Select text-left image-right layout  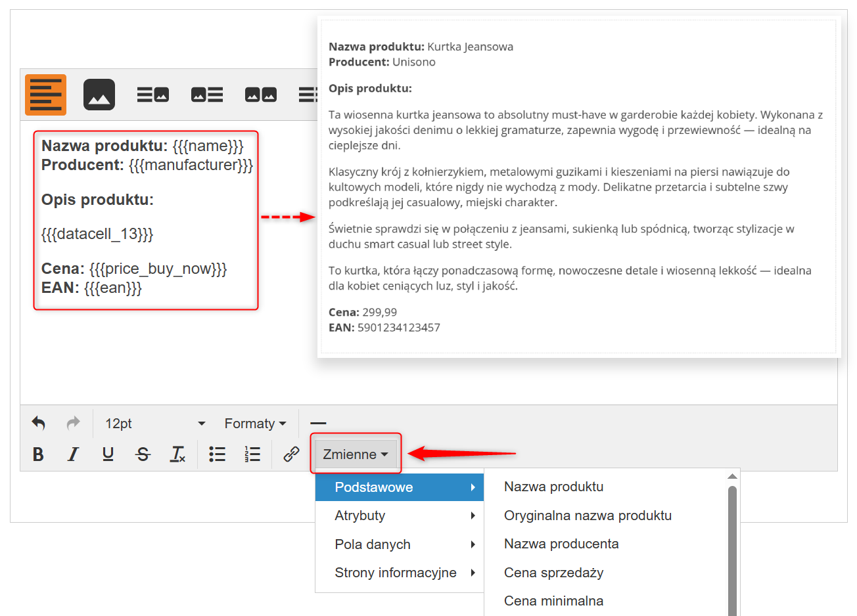click(x=153, y=95)
